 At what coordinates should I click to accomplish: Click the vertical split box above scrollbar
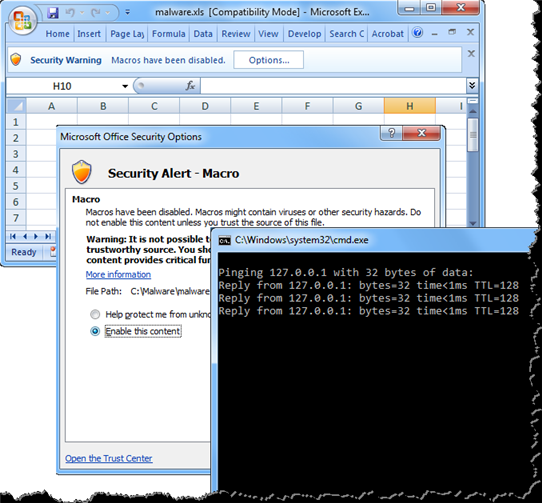473,101
